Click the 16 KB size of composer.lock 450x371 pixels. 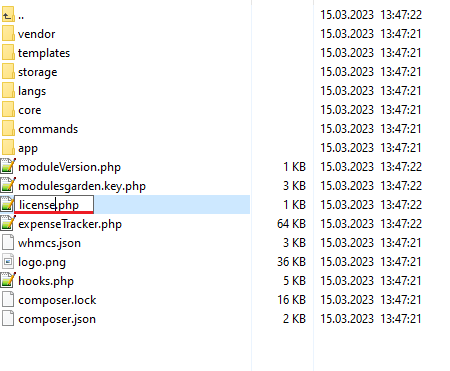point(292,300)
